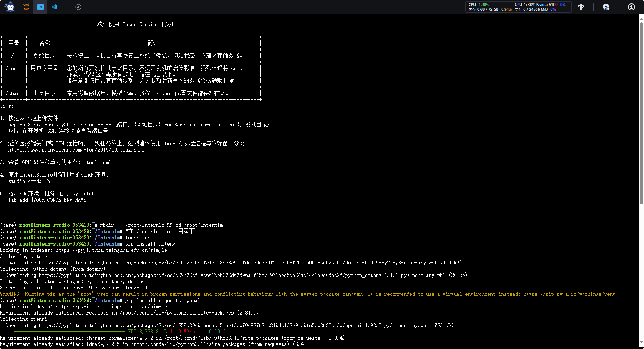
Task: Click the GPU-1 Nvidia A100 usage readout
Action: [x=540, y=5]
